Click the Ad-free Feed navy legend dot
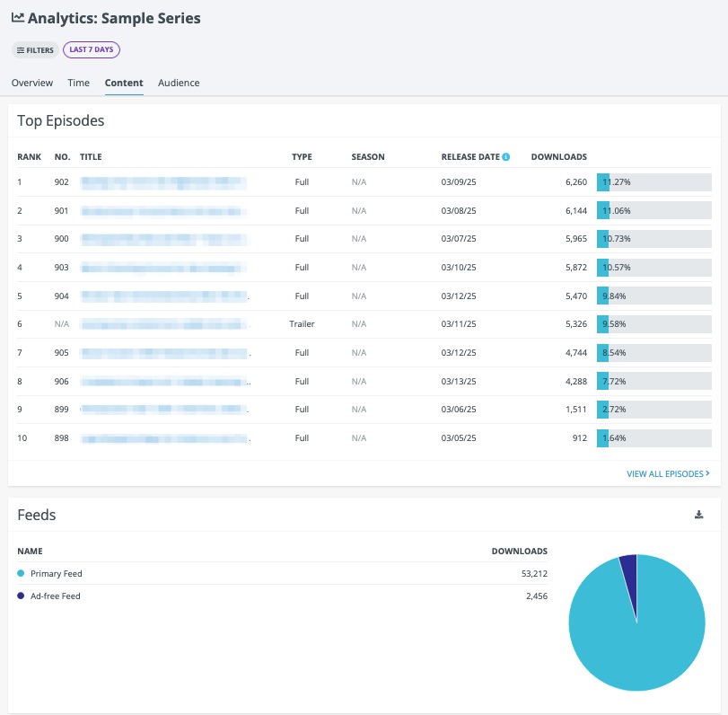Viewport: 728px width, 715px height. coord(21,596)
